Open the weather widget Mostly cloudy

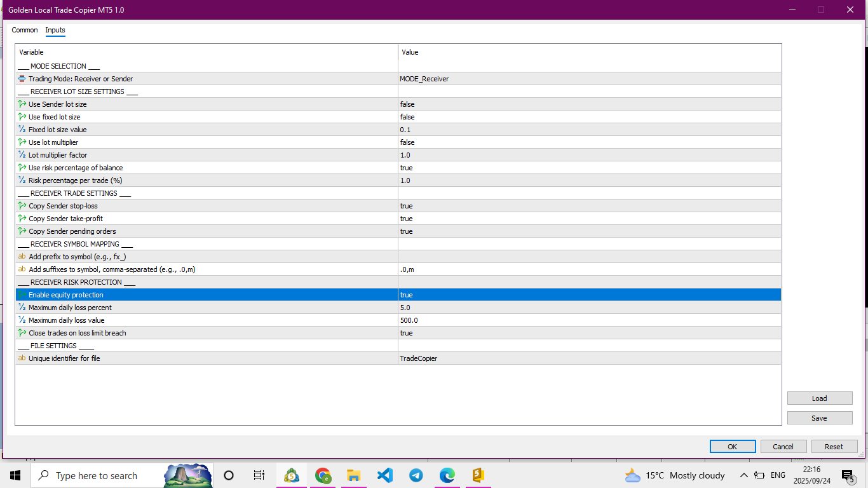675,475
